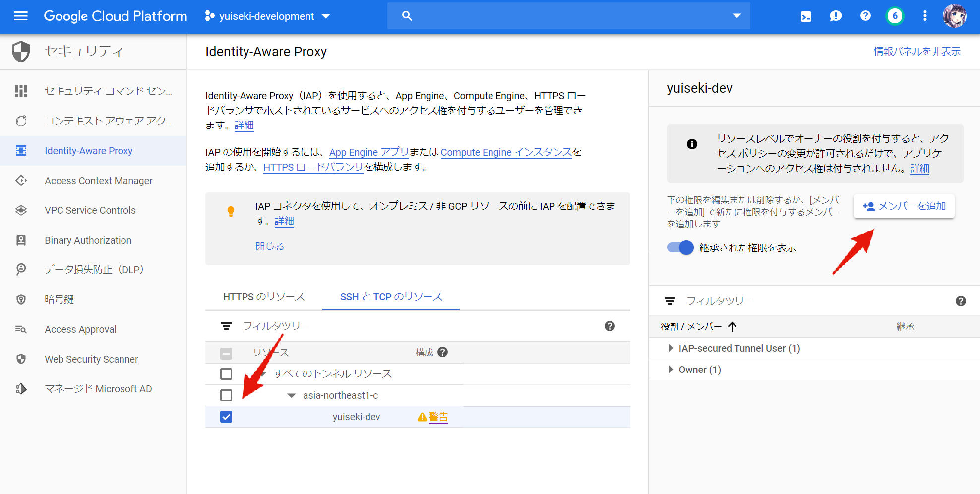Viewport: 980px width, 494px height.
Task: Open help for the member filter
Action: tap(961, 301)
